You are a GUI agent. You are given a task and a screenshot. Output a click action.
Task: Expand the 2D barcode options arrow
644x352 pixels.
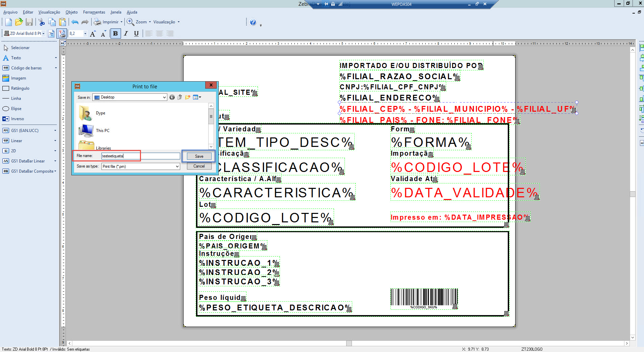(55, 151)
